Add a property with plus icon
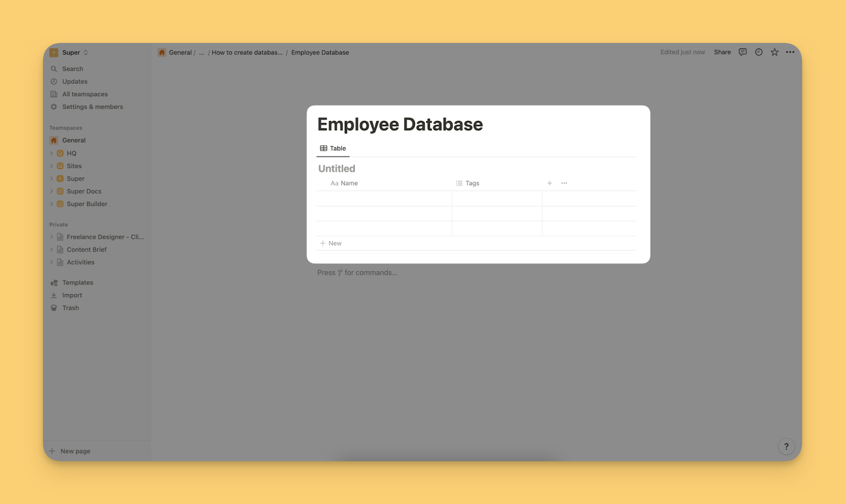The image size is (845, 504). tap(550, 184)
